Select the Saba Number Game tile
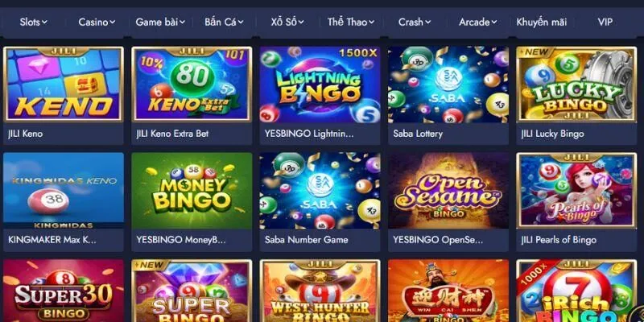The width and height of the screenshot is (644, 322). [x=320, y=191]
